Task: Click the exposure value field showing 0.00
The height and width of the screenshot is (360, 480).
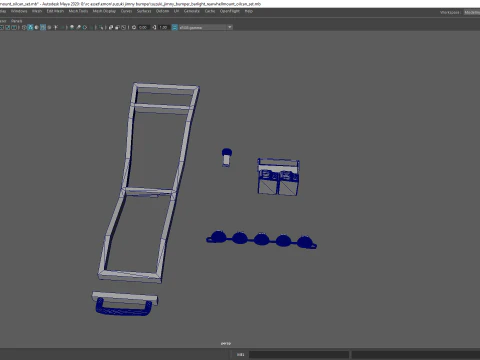Action: (x=143, y=27)
